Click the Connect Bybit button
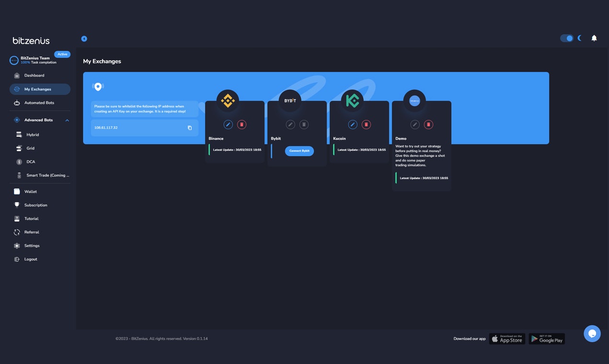The image size is (609, 364). pos(299,151)
